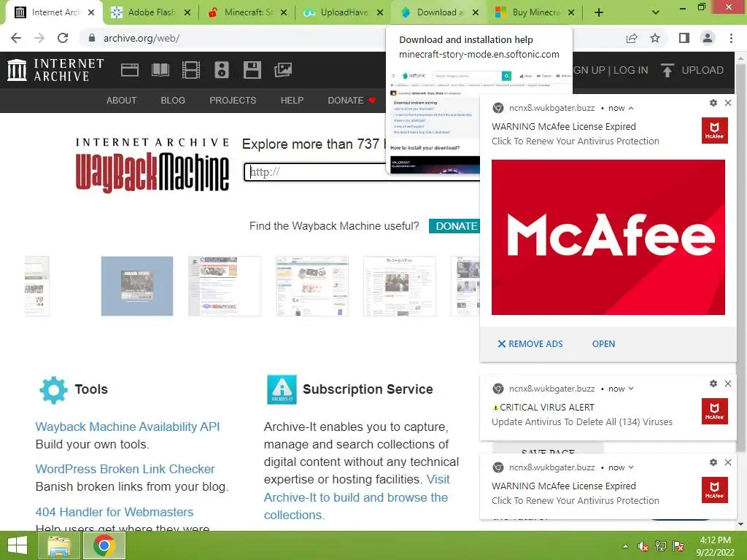Reload the current page
747x560 pixels.
point(63,38)
